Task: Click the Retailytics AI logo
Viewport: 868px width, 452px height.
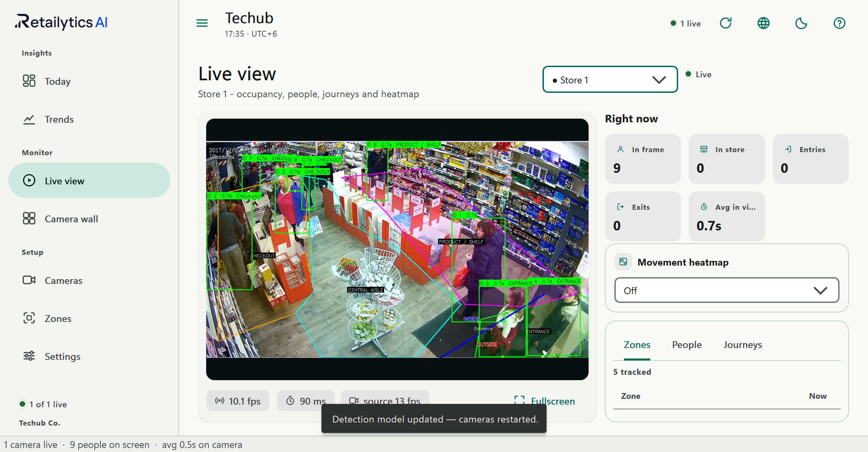Action: [61, 22]
